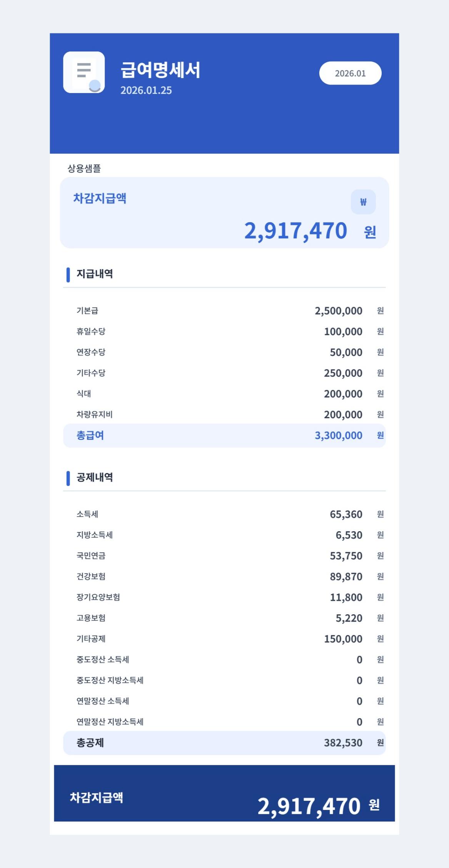Viewport: 449px width, 868px height.
Task: Select the 2,917,470 net pay amount in top card
Action: point(295,231)
